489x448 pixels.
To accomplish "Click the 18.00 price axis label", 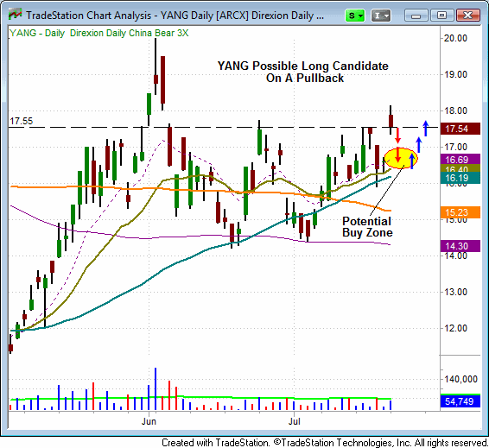I will (455, 110).
